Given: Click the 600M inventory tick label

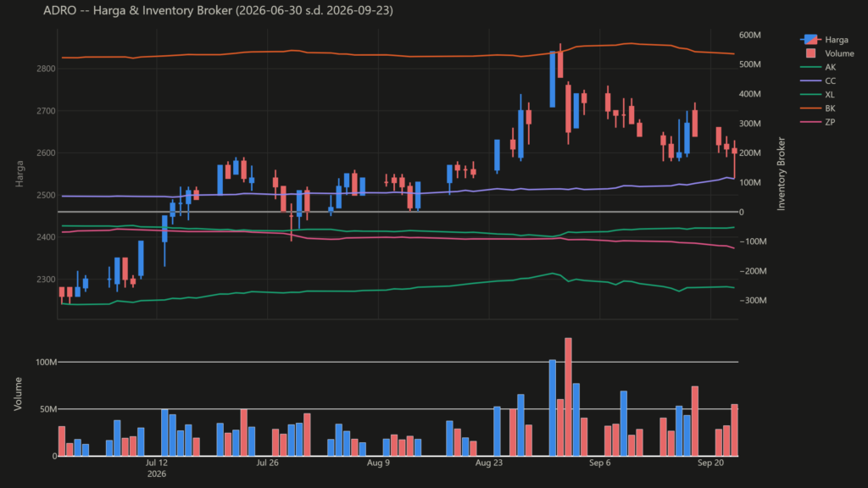Looking at the screenshot, I should click(750, 36).
